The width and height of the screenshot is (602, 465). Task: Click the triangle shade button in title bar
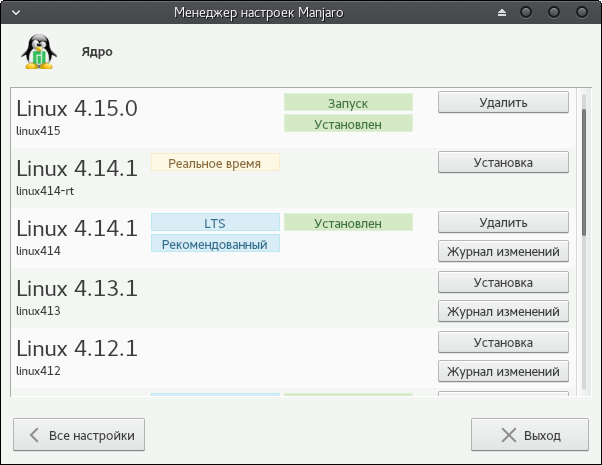(x=503, y=13)
